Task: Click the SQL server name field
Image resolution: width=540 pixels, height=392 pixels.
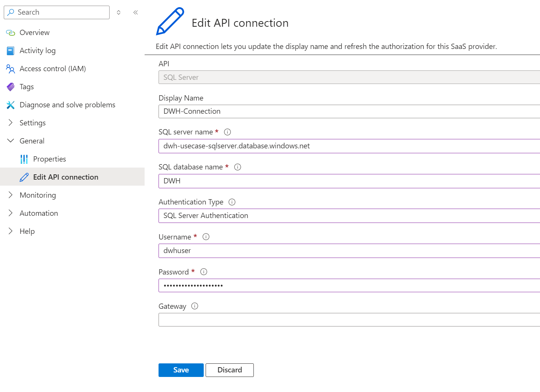Action: [x=349, y=146]
